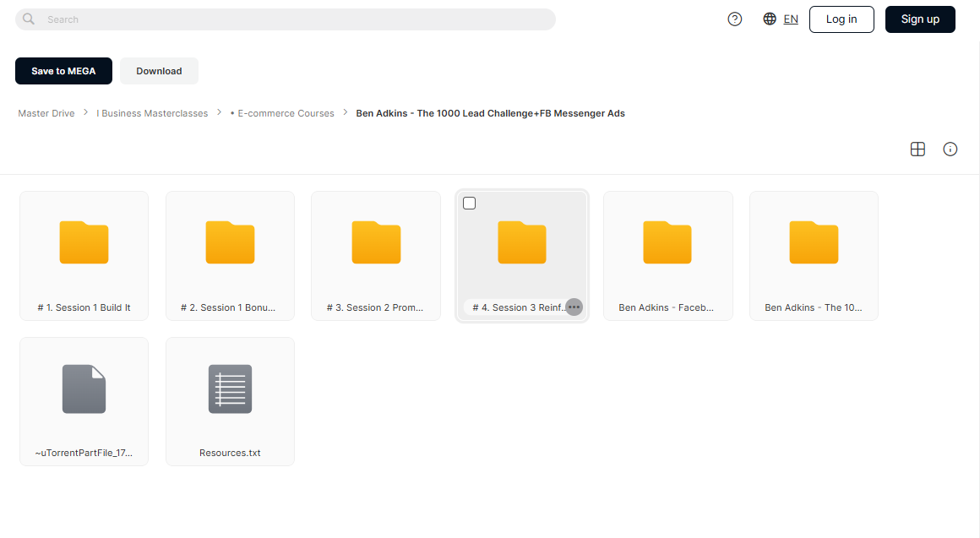Click Save to MEGA button
Image resolution: width=980 pixels, height=538 pixels.
[63, 71]
